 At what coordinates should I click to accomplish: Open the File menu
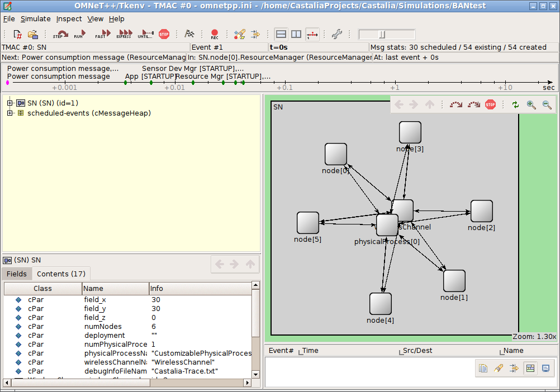[9, 19]
